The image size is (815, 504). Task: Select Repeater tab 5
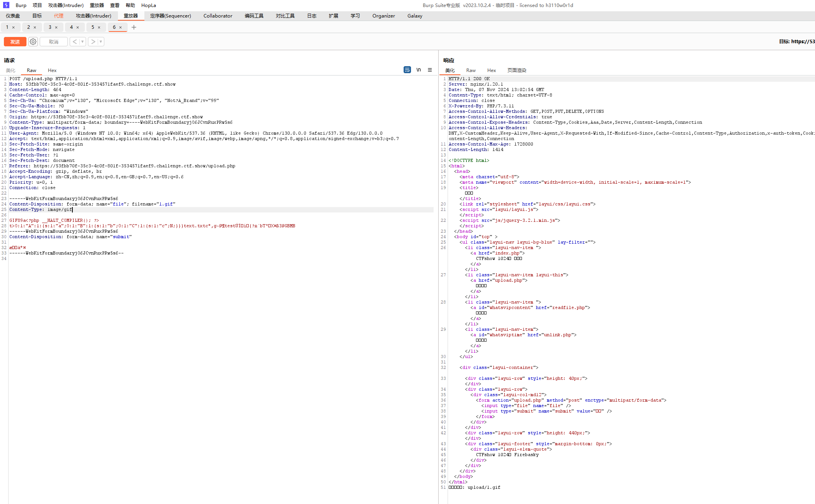93,27
